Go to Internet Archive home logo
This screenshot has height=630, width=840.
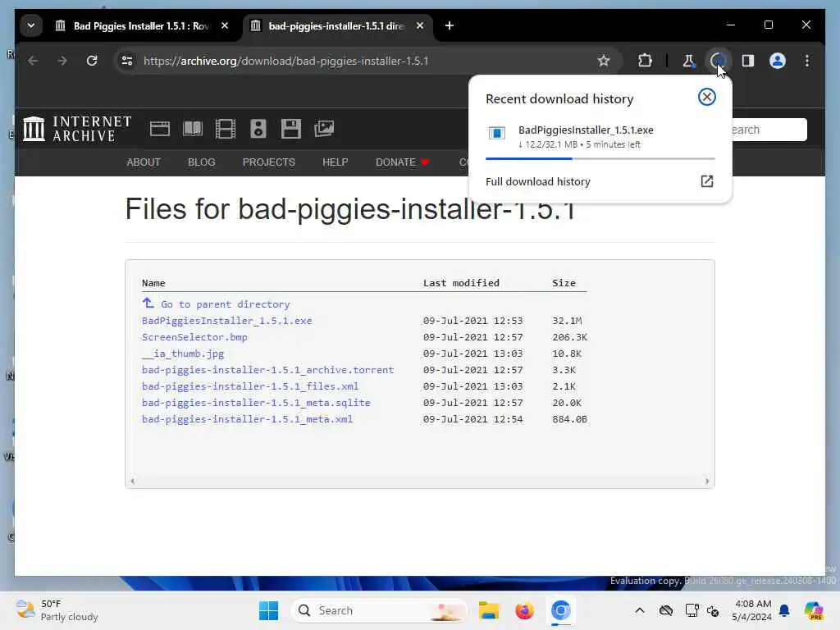click(77, 129)
